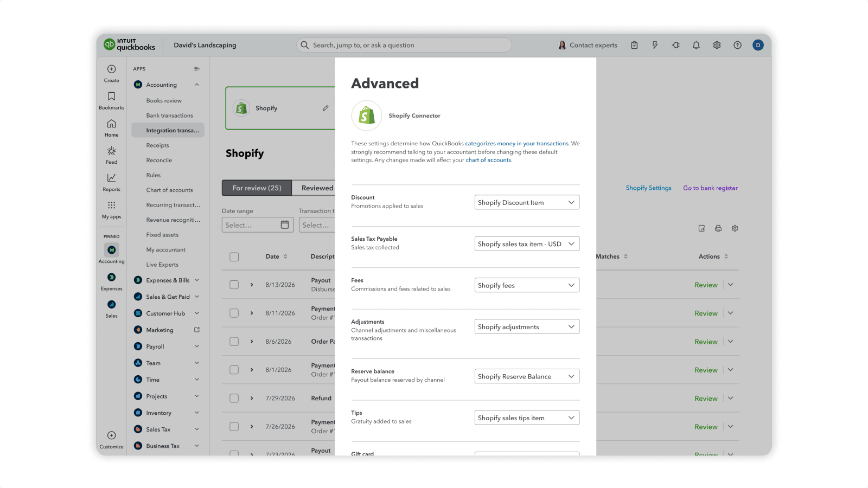Open actions arrow next to first Review
This screenshot has width=868, height=488.
731,285
